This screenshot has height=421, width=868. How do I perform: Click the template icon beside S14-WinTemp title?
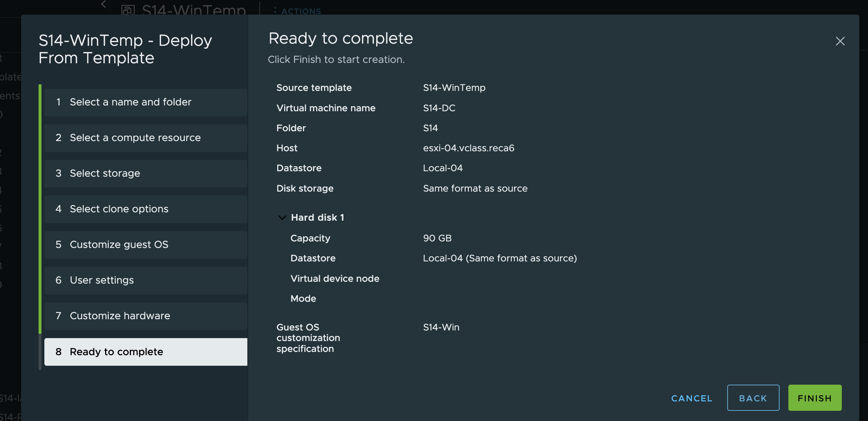point(128,9)
